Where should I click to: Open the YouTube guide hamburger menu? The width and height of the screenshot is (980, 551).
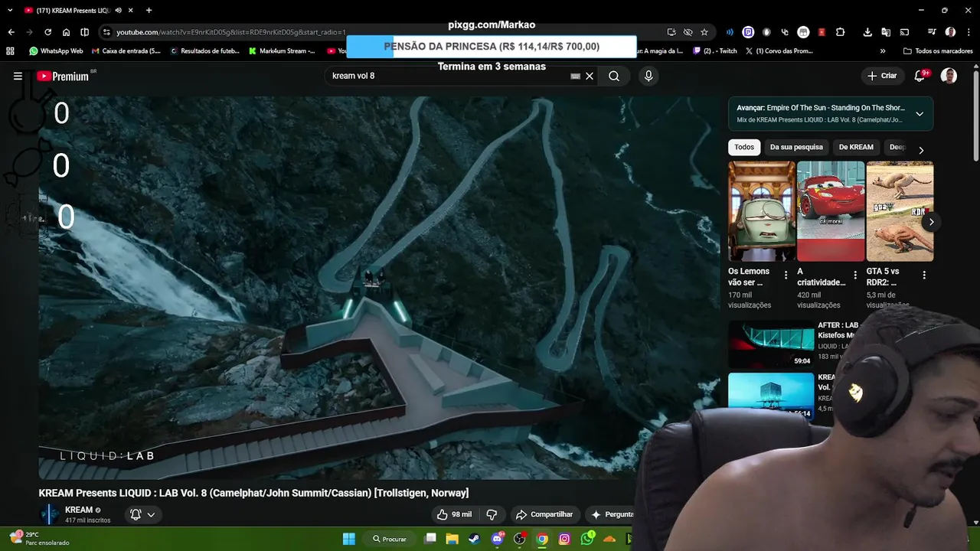pyautogui.click(x=18, y=76)
